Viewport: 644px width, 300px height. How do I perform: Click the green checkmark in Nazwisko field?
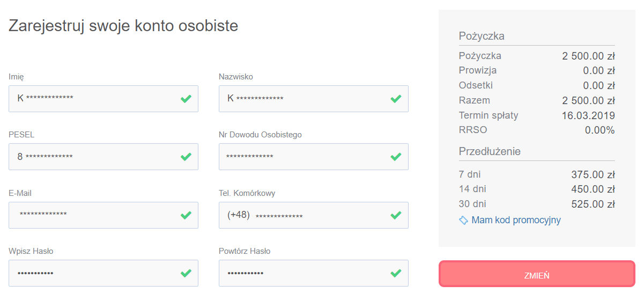[396, 99]
